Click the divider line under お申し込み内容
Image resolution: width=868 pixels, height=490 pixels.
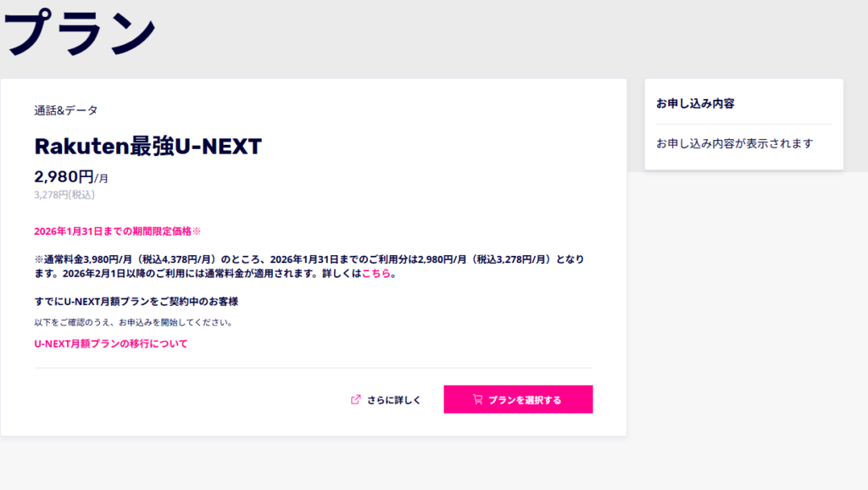pos(743,124)
